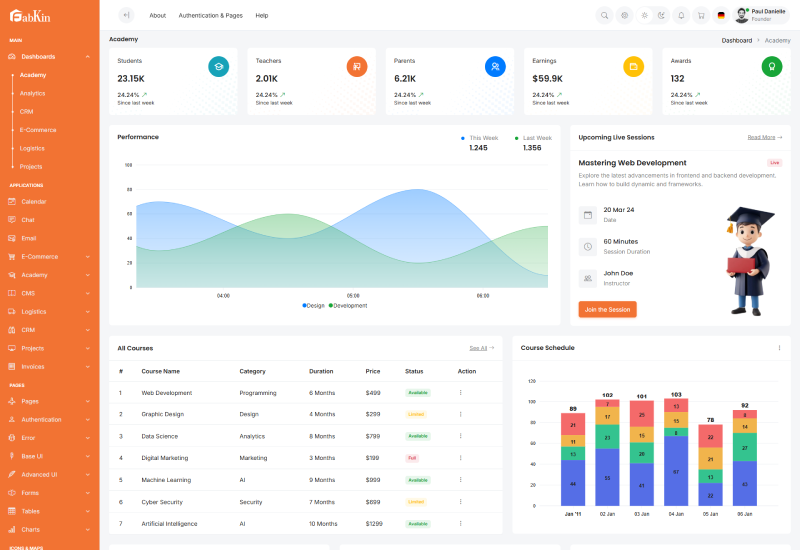The height and width of the screenshot is (550, 800).
Task: Open the shopping cart icon
Action: [701, 15]
